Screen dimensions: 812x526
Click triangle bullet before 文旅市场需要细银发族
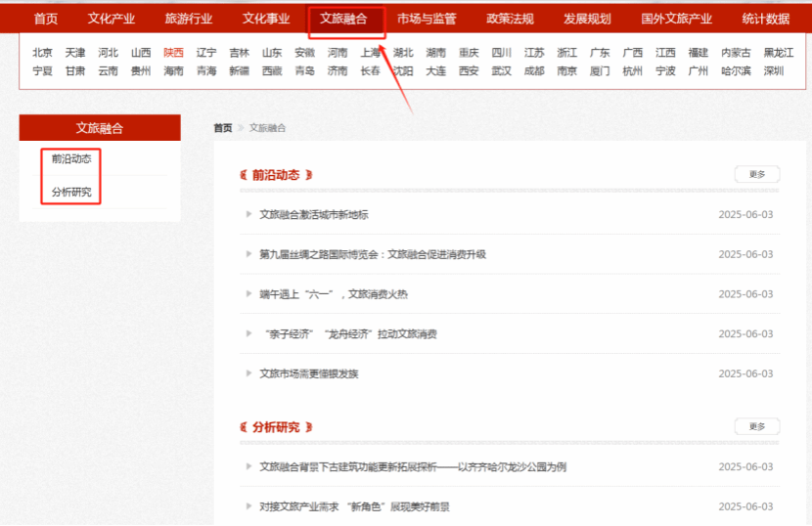pos(249,373)
